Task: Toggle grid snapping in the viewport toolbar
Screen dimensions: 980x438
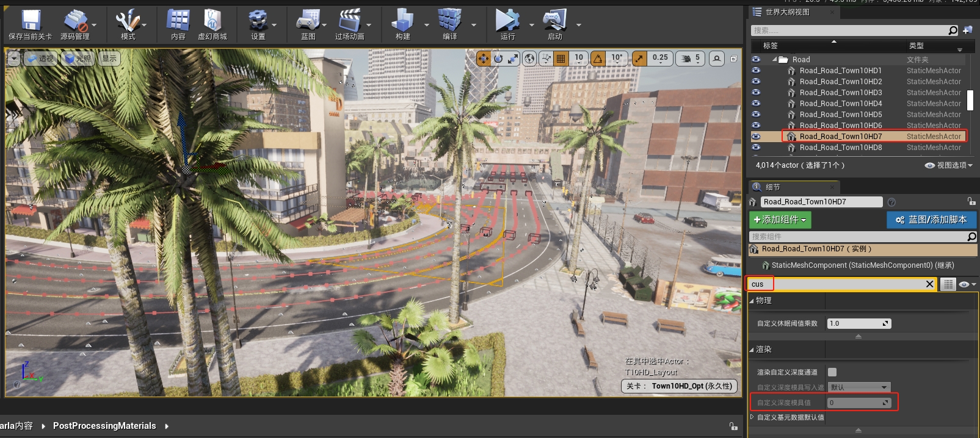Action: (561, 59)
